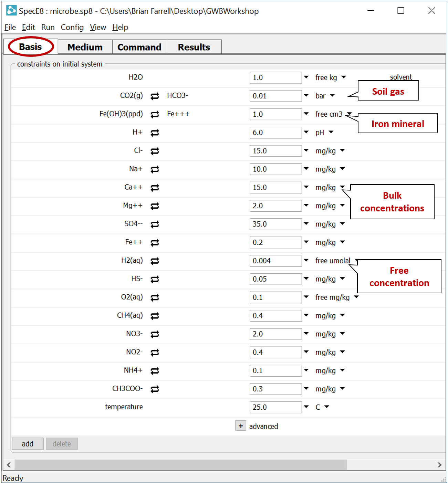Click the swap icon beside O2(aq)
Screen dimensions: 448x483
click(155, 297)
